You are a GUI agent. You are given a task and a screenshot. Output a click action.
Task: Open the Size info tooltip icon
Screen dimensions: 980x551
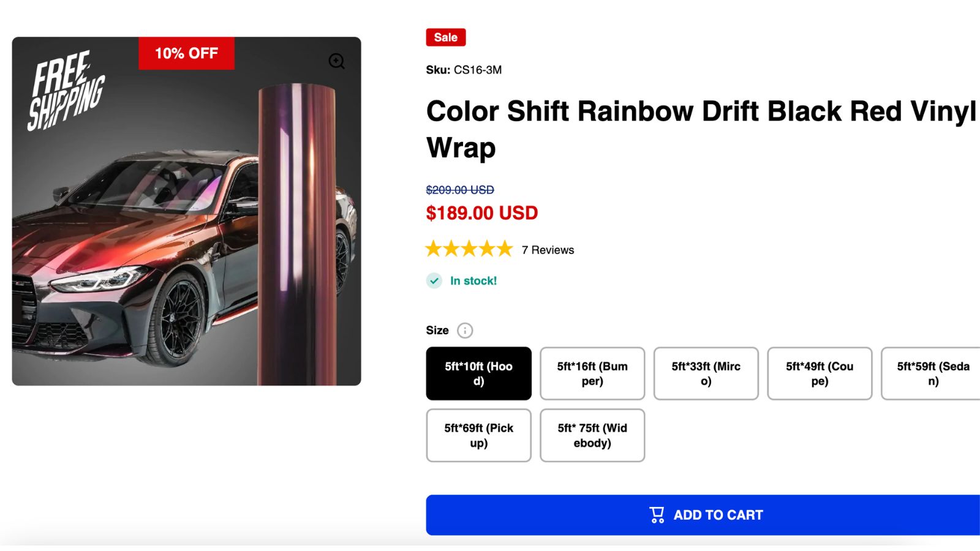point(464,330)
